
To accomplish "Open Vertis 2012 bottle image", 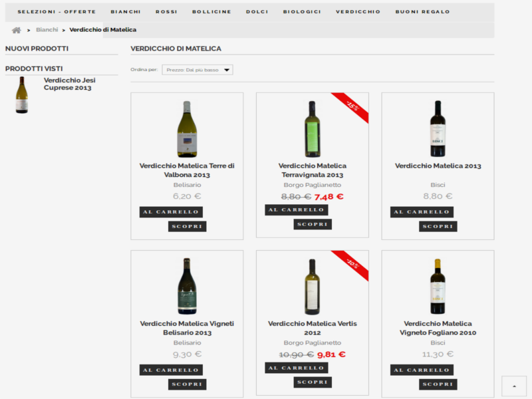I will pos(313,287).
